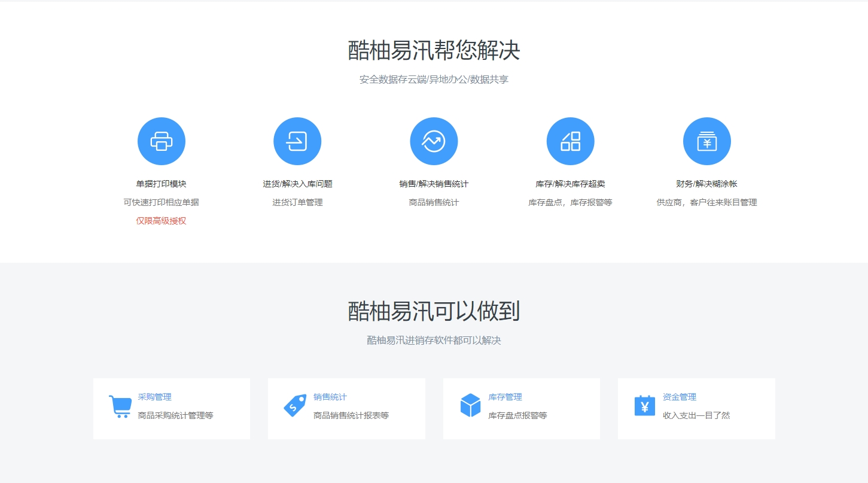Click the 酷柚易汛帮您解决 heading
868x483 pixels.
point(434,50)
